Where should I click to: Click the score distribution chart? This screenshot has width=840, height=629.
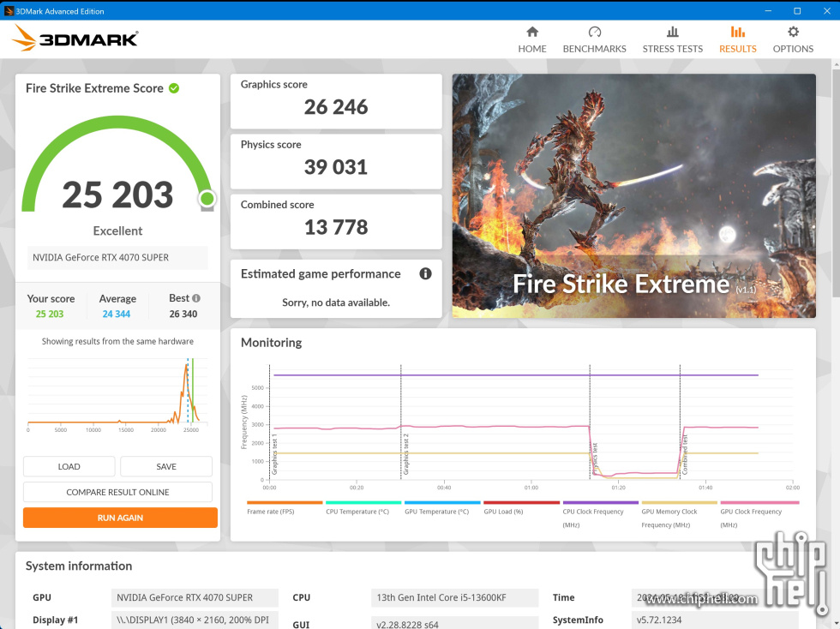point(117,395)
